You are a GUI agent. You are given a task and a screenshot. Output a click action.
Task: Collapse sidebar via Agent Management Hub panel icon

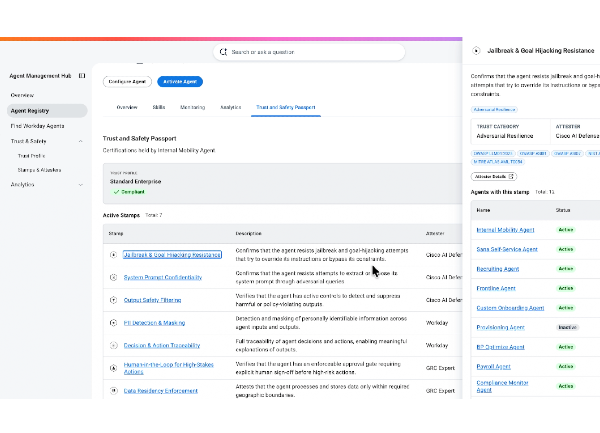82,76
